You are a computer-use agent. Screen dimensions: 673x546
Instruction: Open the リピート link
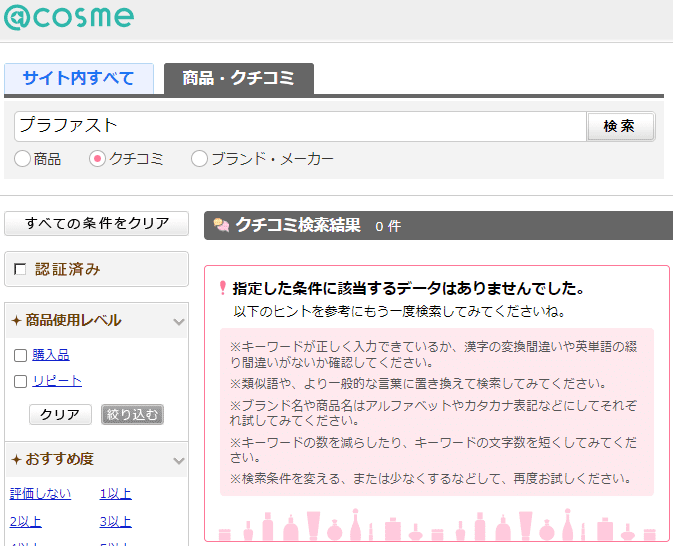point(57,381)
